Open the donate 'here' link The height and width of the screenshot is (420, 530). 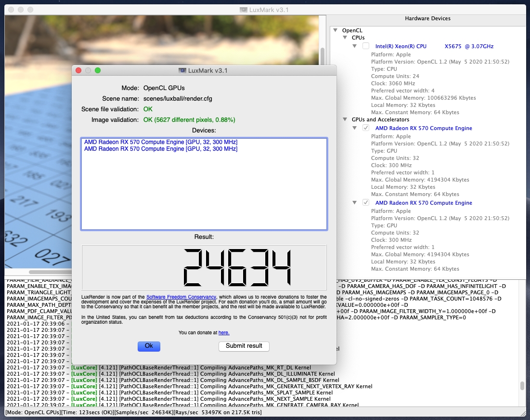(224, 333)
